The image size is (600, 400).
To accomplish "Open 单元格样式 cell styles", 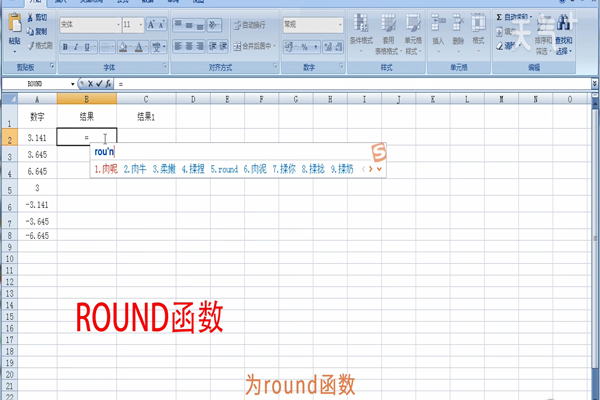I will tap(413, 34).
